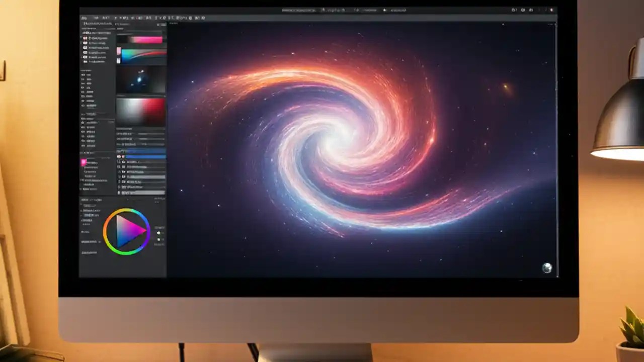Click the globe icon at canvas bottom-right

[x=547, y=267]
